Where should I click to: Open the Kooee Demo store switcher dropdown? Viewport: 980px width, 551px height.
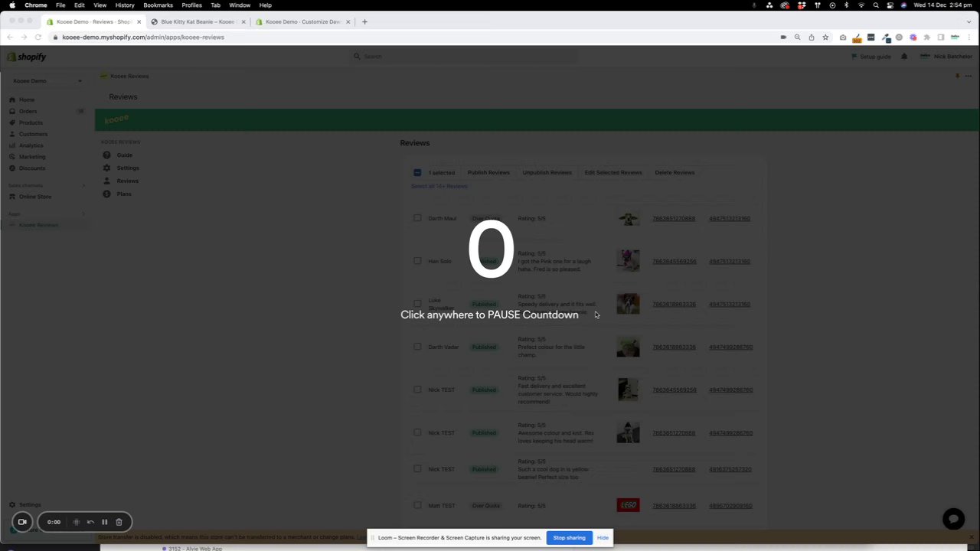[47, 81]
